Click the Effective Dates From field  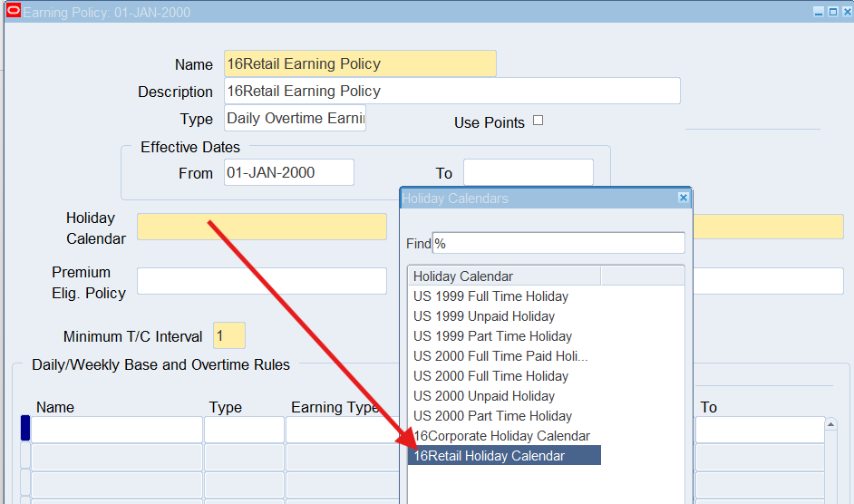(x=288, y=172)
